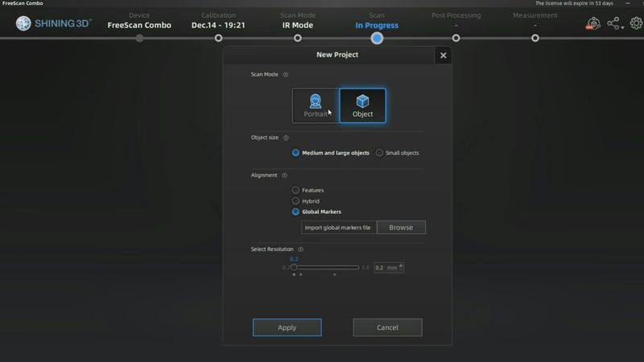Open the Post Processing step

pos(456,38)
